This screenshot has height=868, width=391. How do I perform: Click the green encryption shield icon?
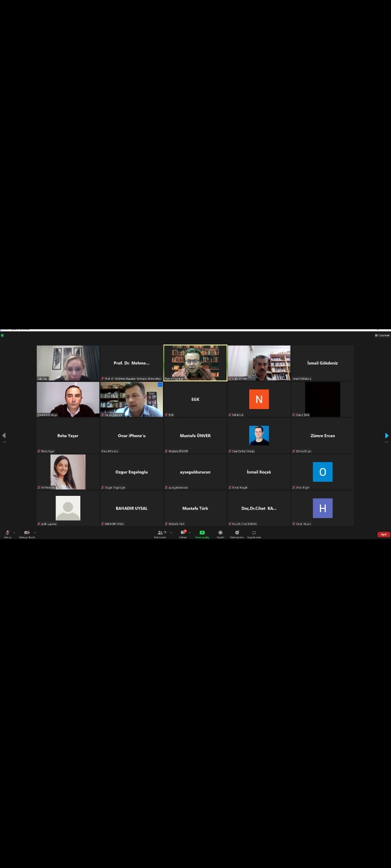[2, 335]
